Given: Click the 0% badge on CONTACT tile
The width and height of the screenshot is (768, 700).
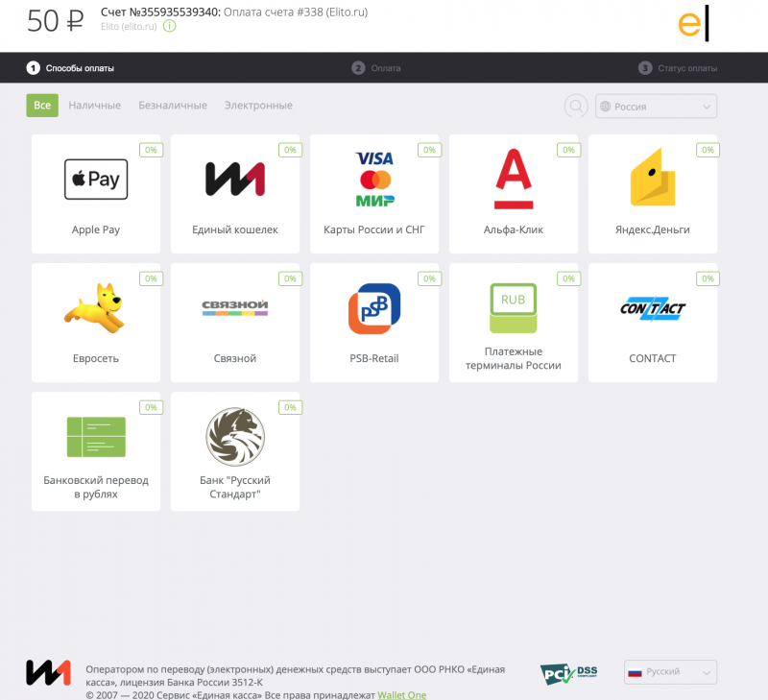Looking at the screenshot, I should coord(708,278).
